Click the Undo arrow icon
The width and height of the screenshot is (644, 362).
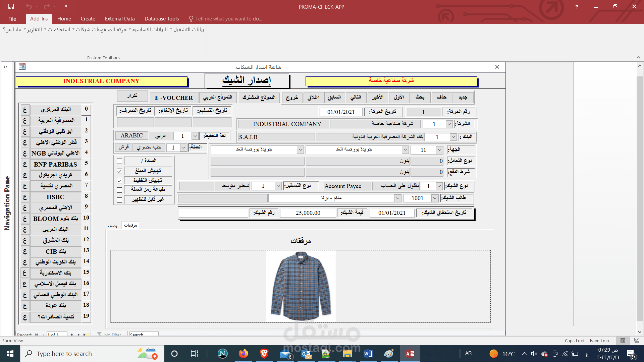tap(29, 6)
